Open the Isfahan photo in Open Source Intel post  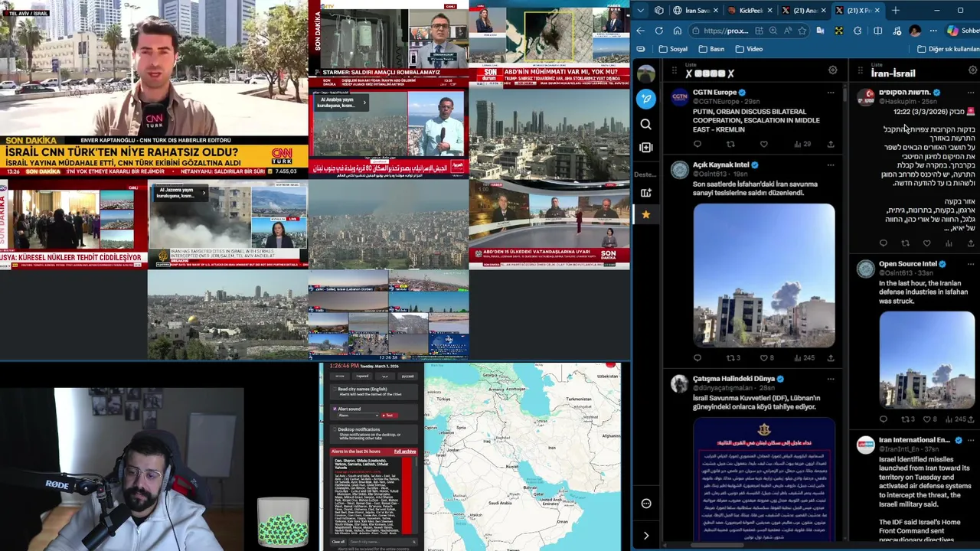point(926,360)
